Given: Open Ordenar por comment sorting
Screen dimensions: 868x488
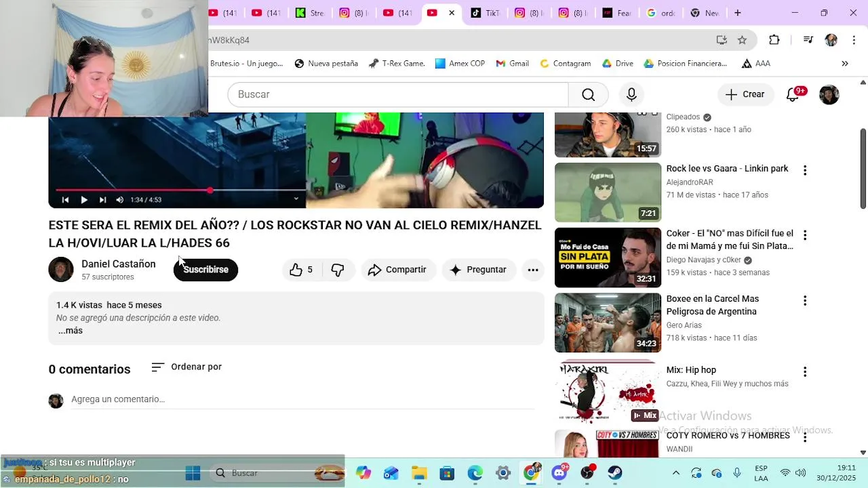Looking at the screenshot, I should (186, 367).
